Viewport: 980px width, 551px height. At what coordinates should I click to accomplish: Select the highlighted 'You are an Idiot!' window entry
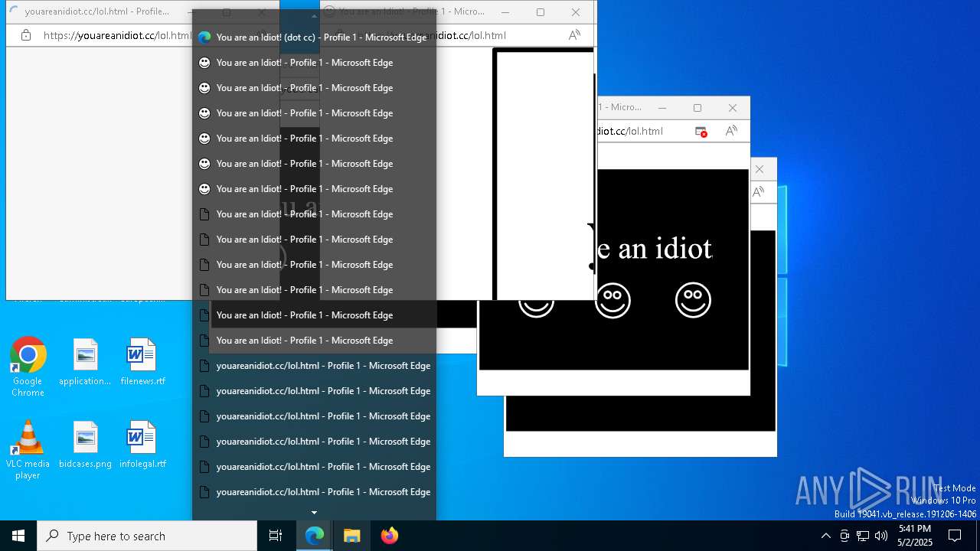pos(314,315)
